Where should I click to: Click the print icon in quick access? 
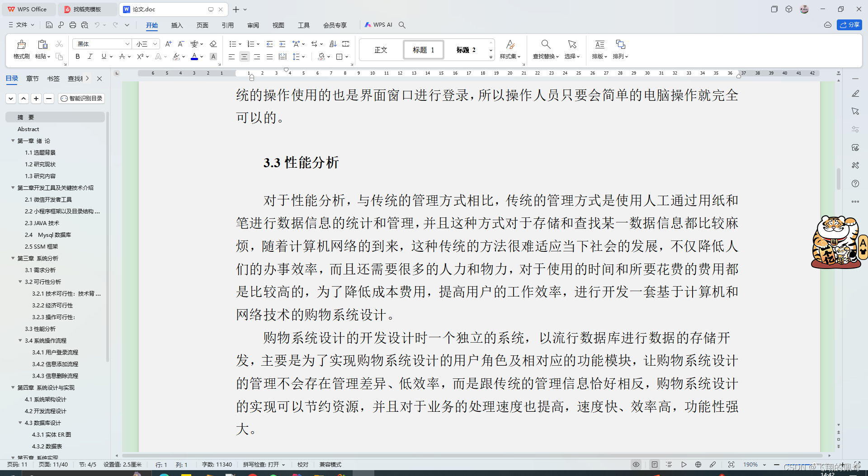[x=73, y=25]
